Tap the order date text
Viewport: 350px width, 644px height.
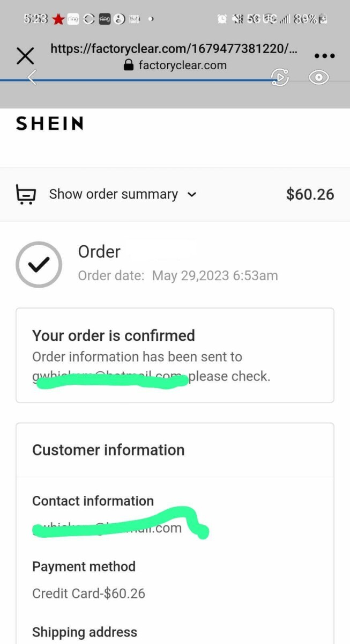[178, 276]
